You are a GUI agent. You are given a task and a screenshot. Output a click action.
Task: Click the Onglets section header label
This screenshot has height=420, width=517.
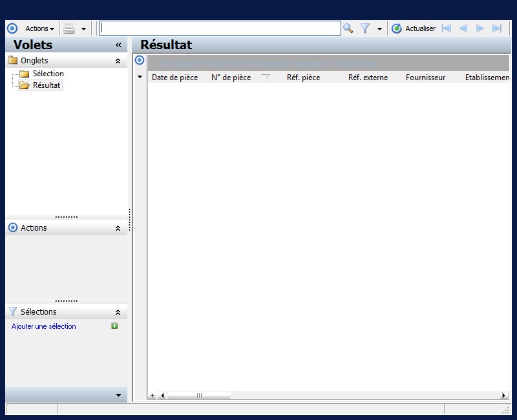point(34,61)
